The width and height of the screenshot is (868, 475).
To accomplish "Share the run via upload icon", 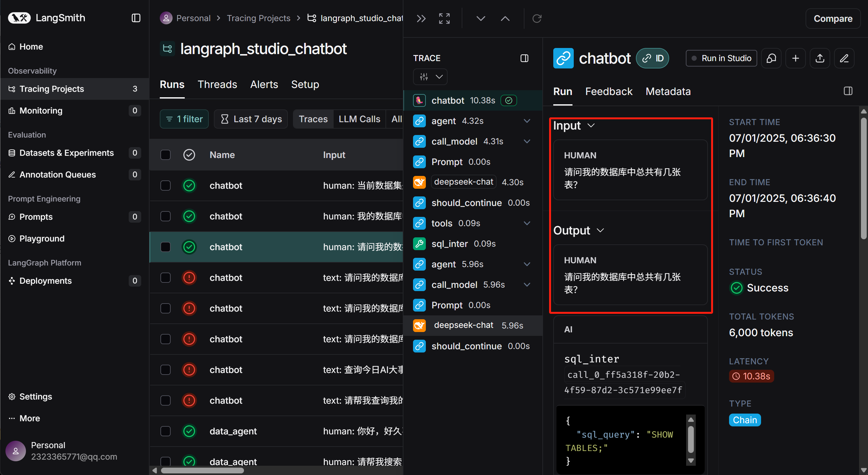I will tap(820, 58).
